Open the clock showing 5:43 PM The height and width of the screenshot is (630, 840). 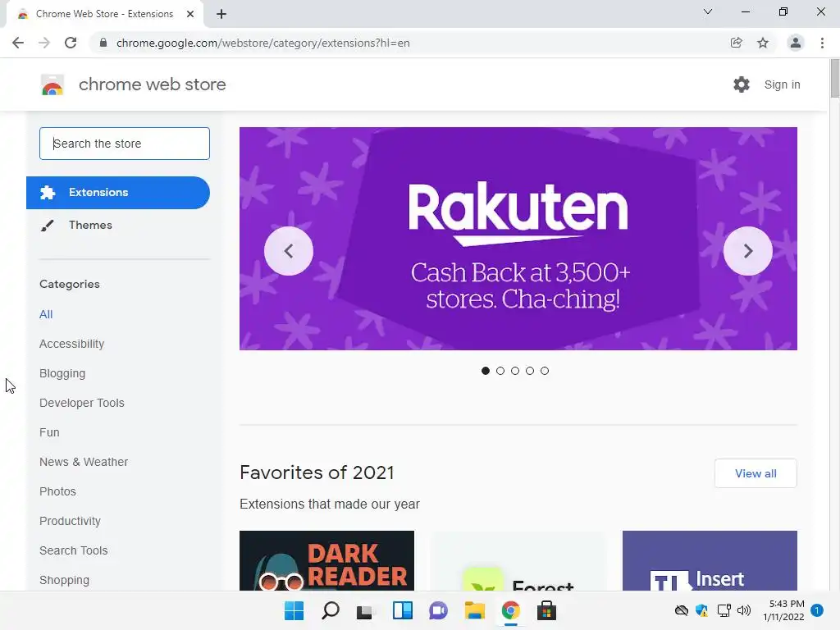click(783, 610)
